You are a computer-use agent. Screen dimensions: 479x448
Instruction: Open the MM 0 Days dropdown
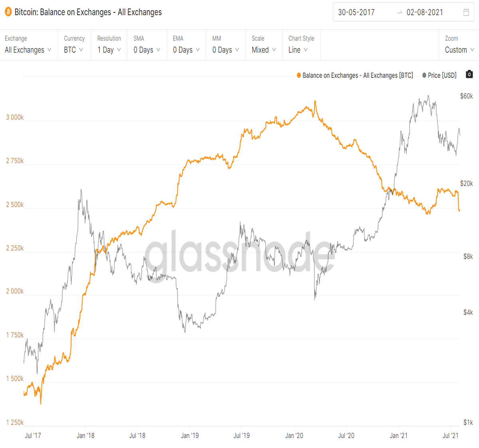(x=226, y=45)
